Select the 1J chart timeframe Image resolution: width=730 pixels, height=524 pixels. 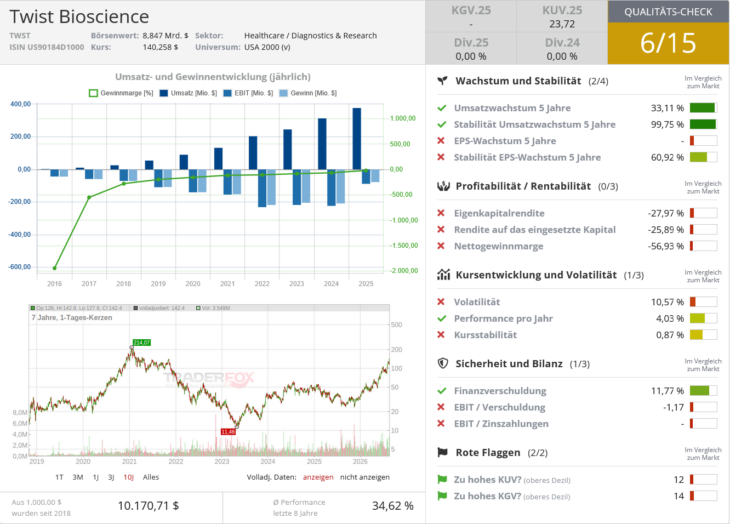click(x=95, y=477)
